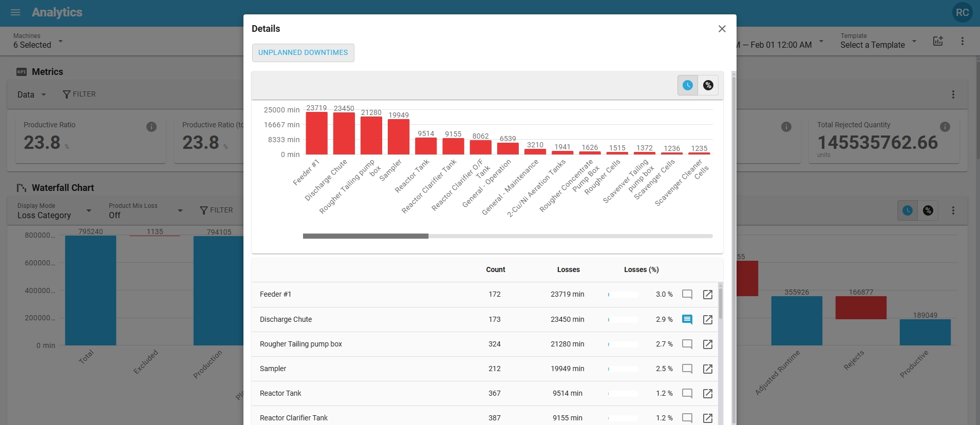This screenshot has width=980, height=425.
Task: Select the Unplanned Downtimes tab
Action: (303, 53)
